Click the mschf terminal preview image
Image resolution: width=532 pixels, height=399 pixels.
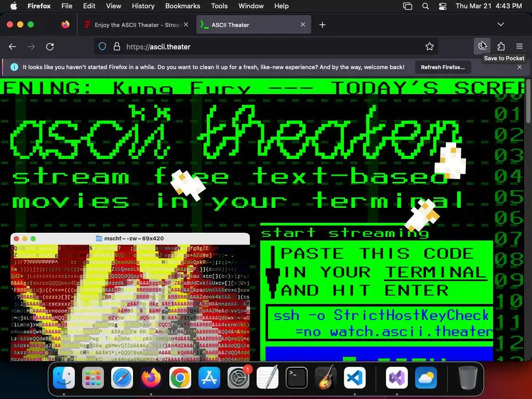(130, 297)
